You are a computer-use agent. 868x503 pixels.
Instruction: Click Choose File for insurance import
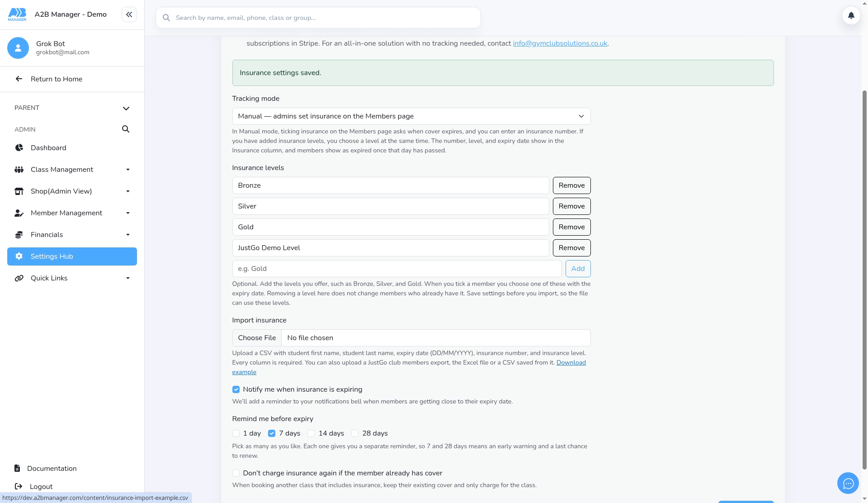[257, 338]
